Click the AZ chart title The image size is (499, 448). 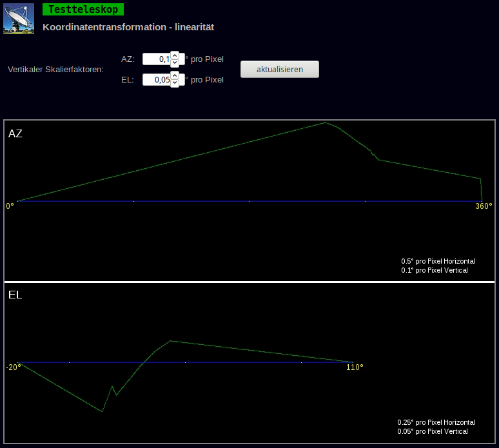tap(15, 133)
